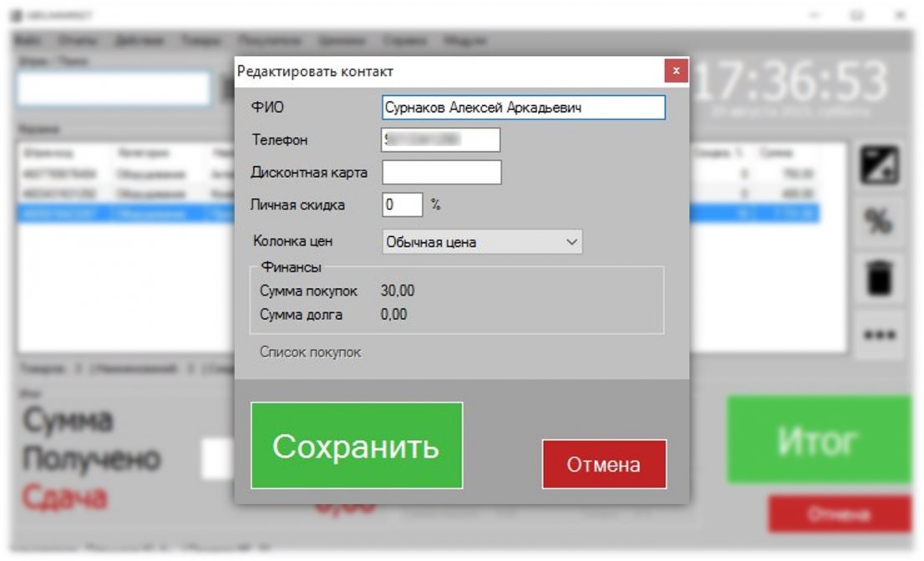924x561 pixels.
Task: Click the Личная скидка percentage field
Action: click(401, 205)
